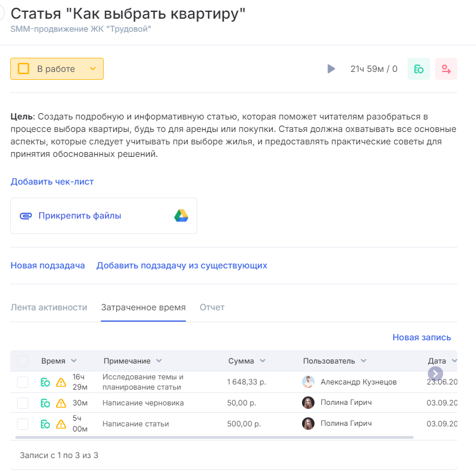
Task: Click the horizontal scrollbar under the table
Action: pos(214,437)
